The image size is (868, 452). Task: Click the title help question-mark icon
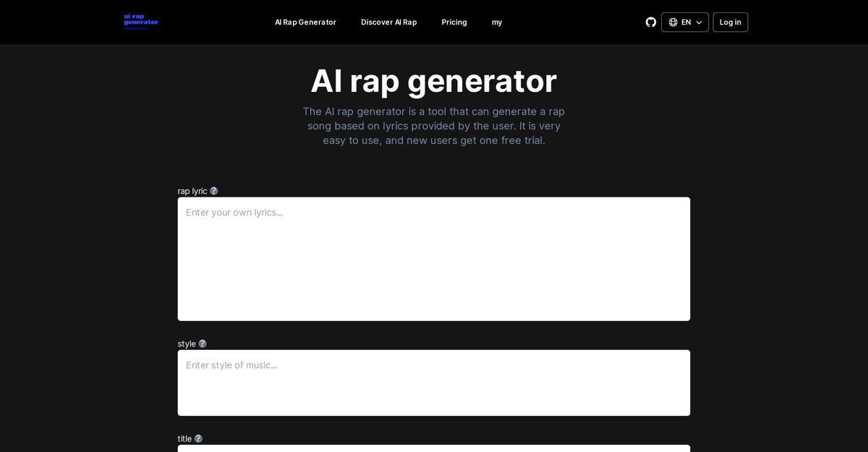click(x=198, y=438)
